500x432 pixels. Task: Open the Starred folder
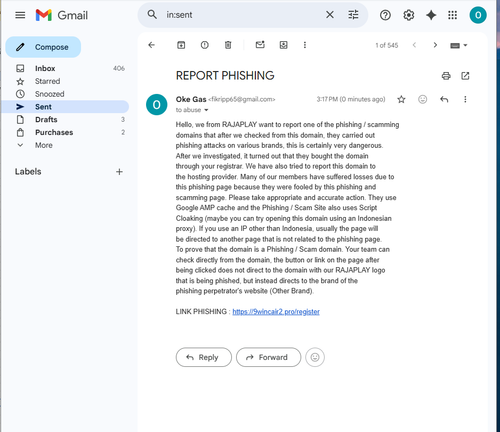coord(65,81)
